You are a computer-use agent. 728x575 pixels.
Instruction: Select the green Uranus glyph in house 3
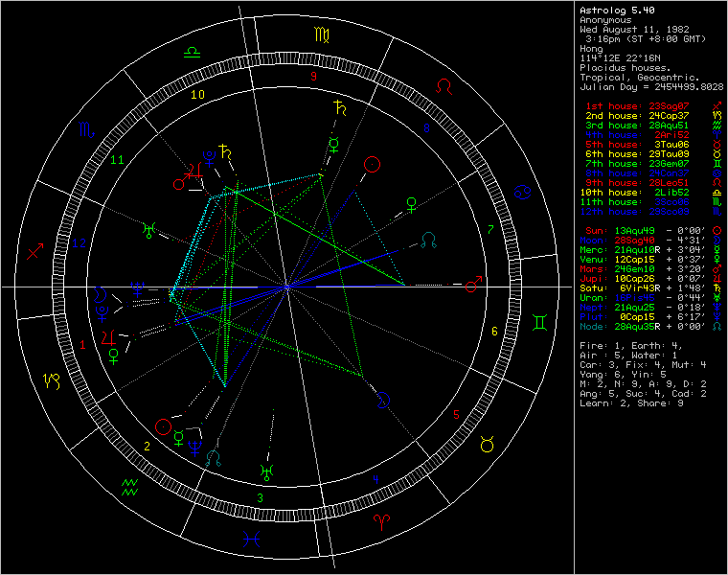(x=266, y=472)
